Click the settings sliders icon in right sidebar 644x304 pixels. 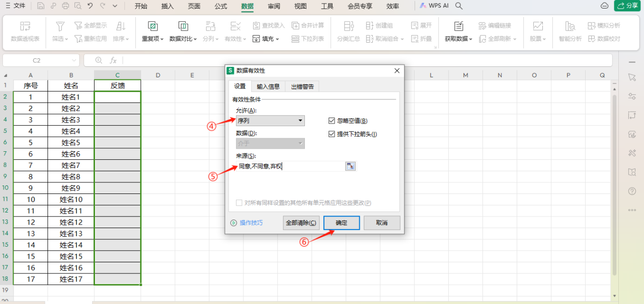[x=632, y=96]
